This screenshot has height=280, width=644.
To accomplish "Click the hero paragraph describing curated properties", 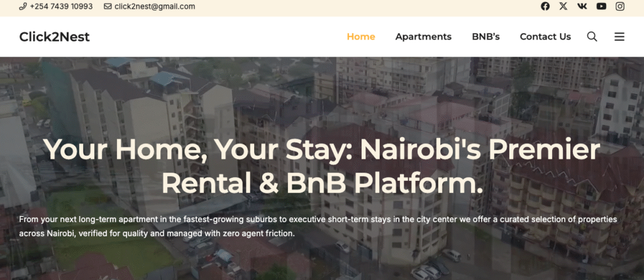I will point(318,227).
